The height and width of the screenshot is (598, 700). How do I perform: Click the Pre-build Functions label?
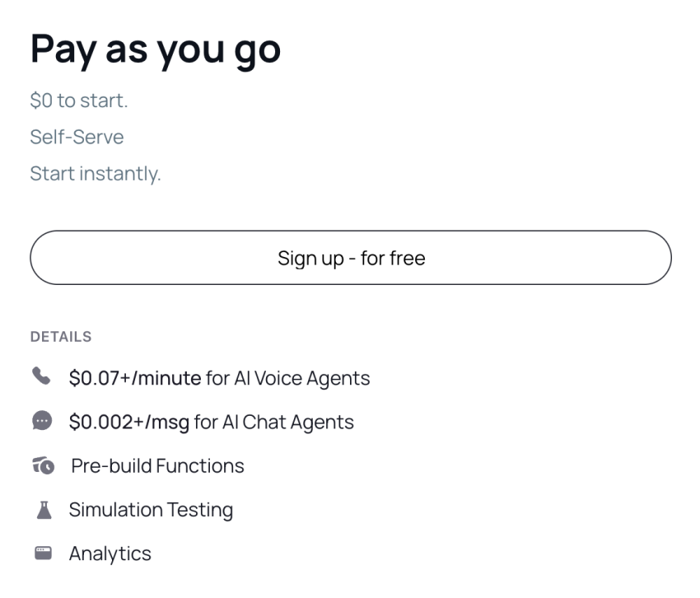click(156, 465)
